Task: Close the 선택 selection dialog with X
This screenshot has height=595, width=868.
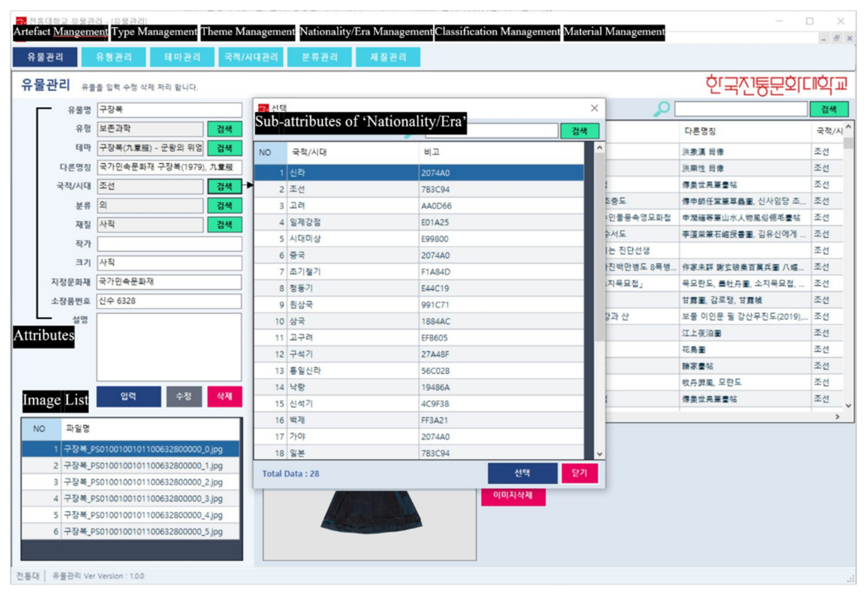Action: pos(594,108)
